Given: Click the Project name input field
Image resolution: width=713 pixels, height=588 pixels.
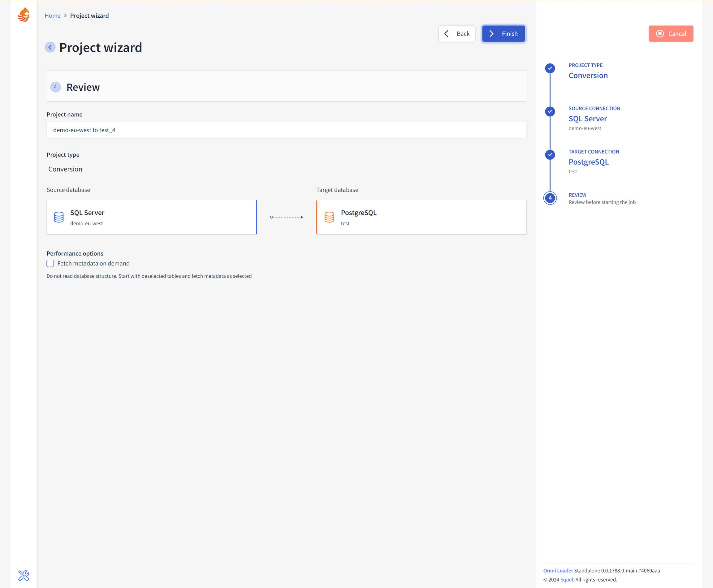Looking at the screenshot, I should 286,130.
